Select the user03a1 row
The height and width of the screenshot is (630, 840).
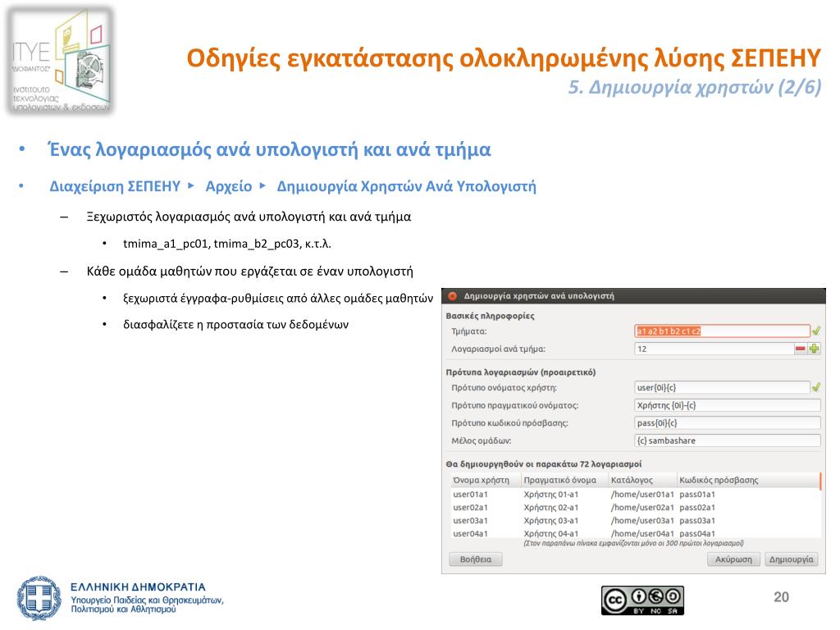click(634, 521)
